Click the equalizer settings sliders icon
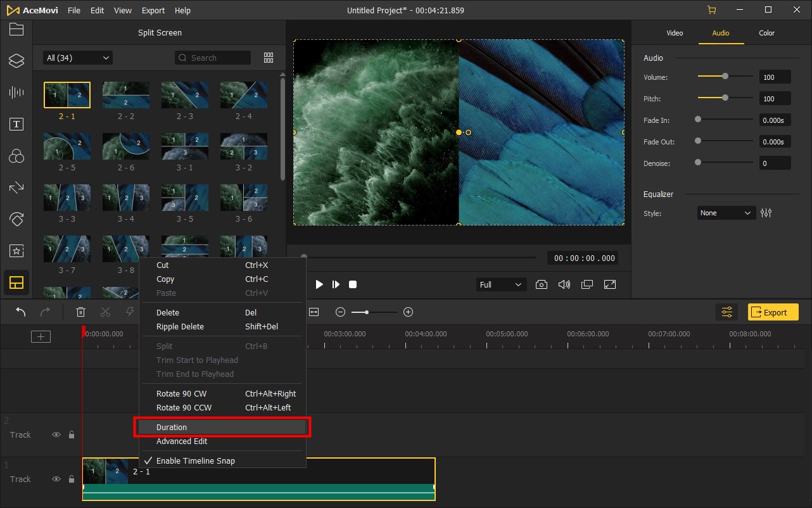 click(766, 213)
